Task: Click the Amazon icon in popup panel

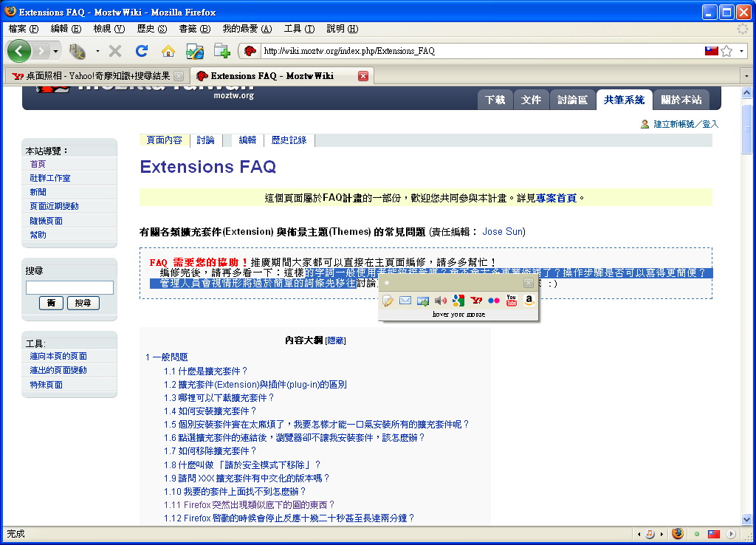Action: pyautogui.click(x=529, y=301)
